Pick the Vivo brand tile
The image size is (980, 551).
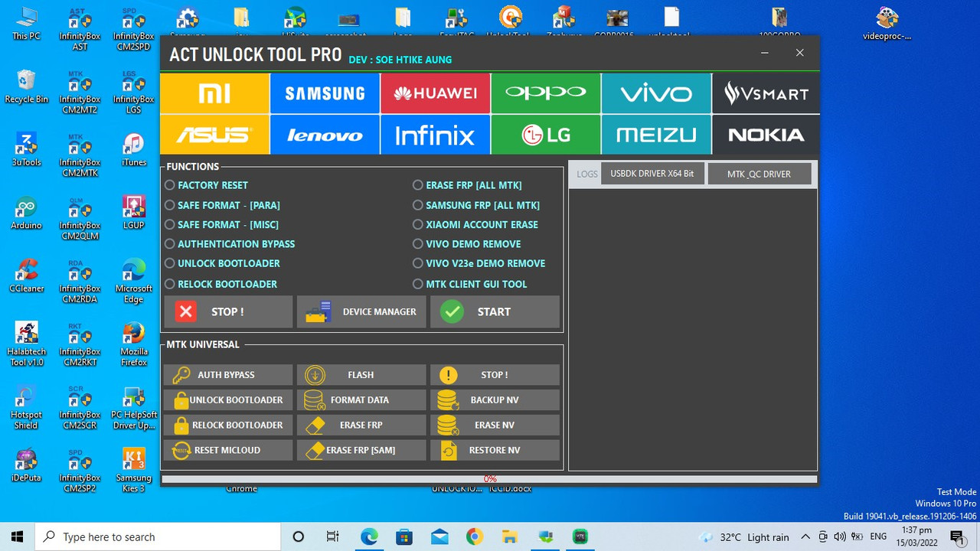656,93
